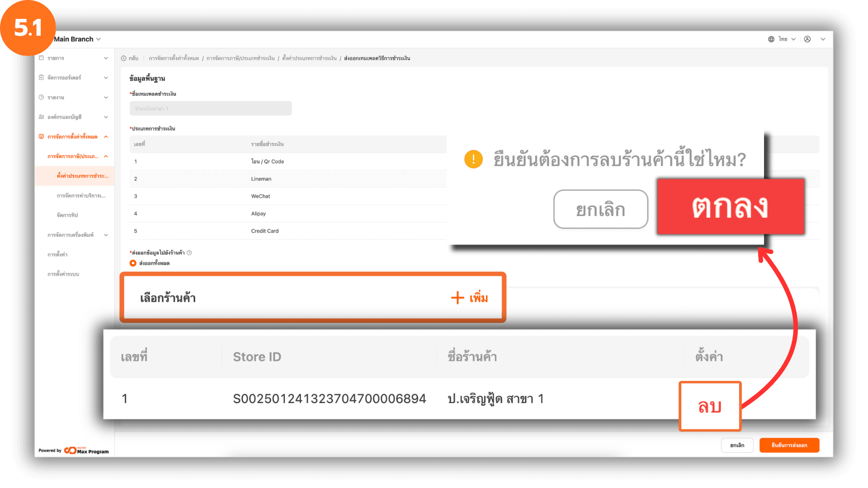Select the ส่งออกทั้งหมด radio button
Image resolution: width=868 pixels, height=488 pixels.
(133, 263)
